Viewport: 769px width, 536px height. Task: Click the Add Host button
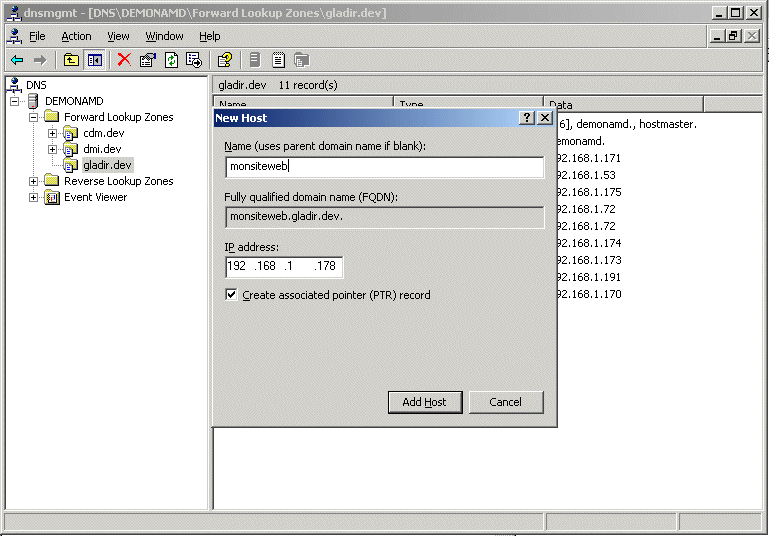point(424,402)
